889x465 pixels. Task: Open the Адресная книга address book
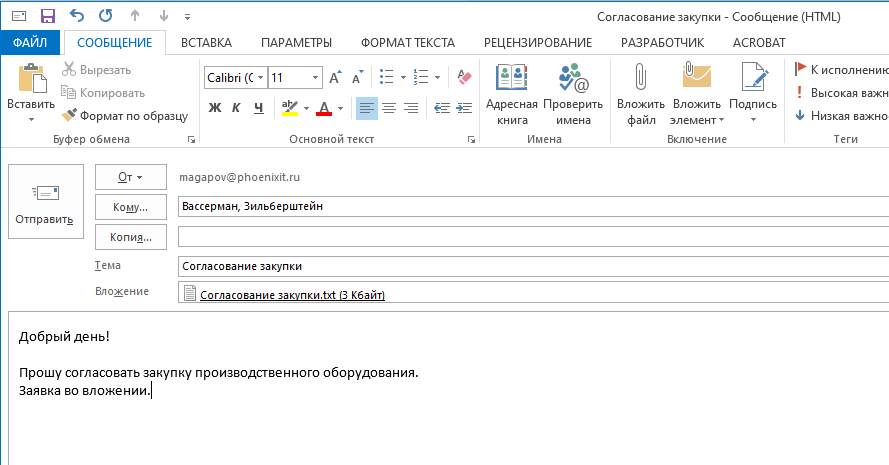tap(511, 94)
